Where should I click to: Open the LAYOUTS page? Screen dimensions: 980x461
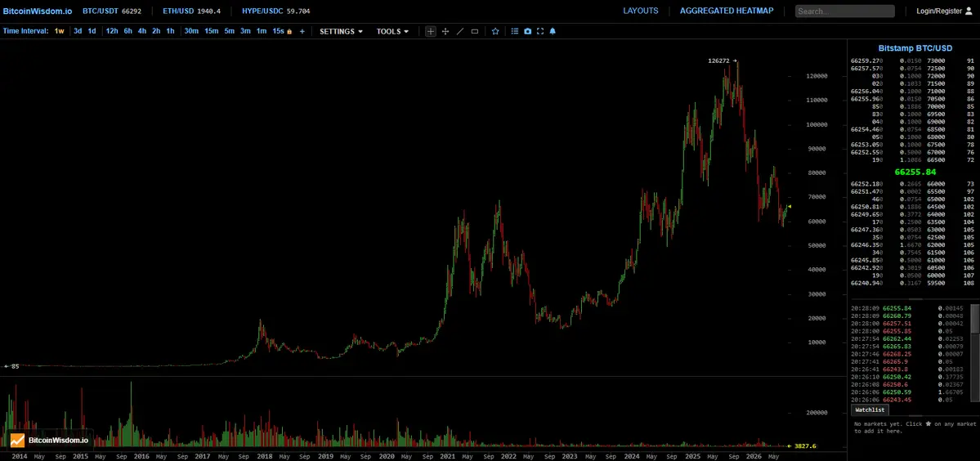(641, 11)
